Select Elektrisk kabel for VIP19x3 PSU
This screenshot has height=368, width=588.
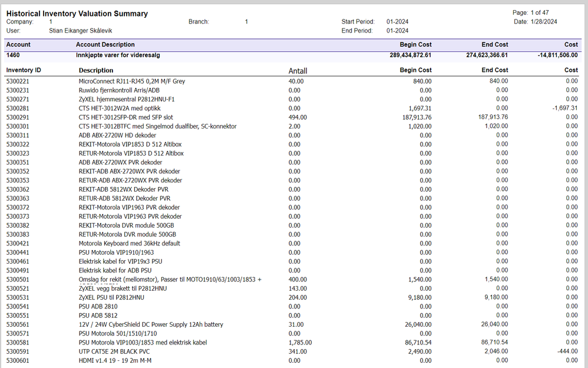(120, 261)
